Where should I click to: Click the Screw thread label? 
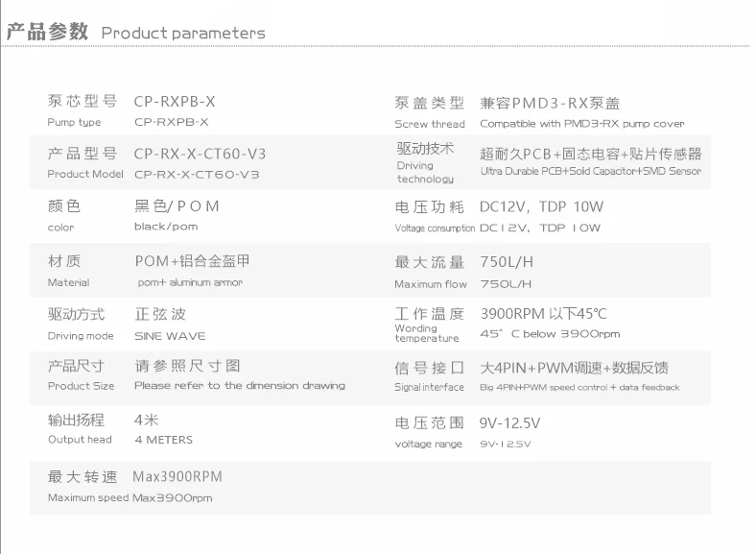tap(429, 124)
